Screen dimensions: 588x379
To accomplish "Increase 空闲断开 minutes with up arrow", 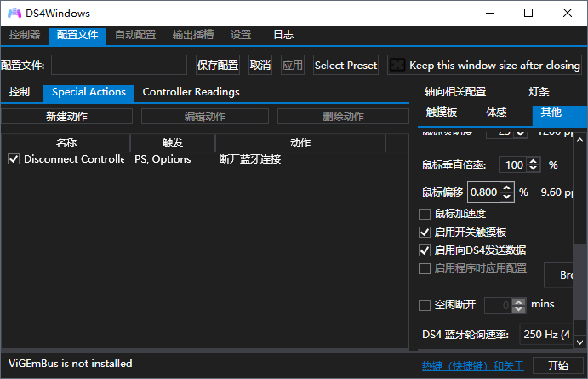I will pyautogui.click(x=519, y=301).
